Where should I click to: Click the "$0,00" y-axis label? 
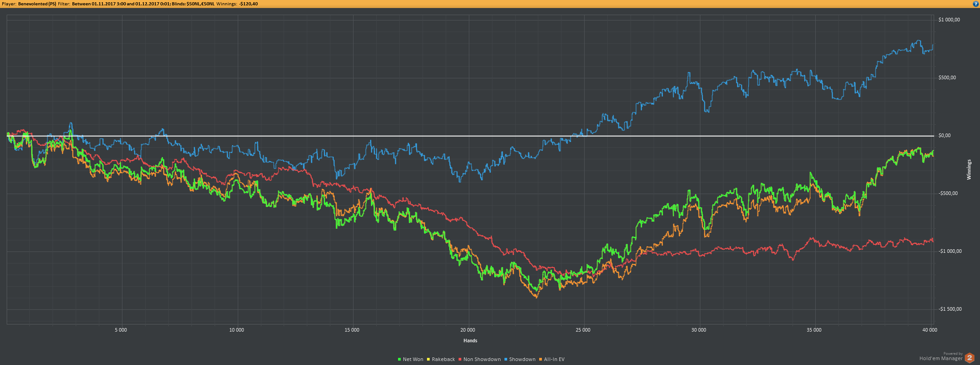[x=944, y=135]
